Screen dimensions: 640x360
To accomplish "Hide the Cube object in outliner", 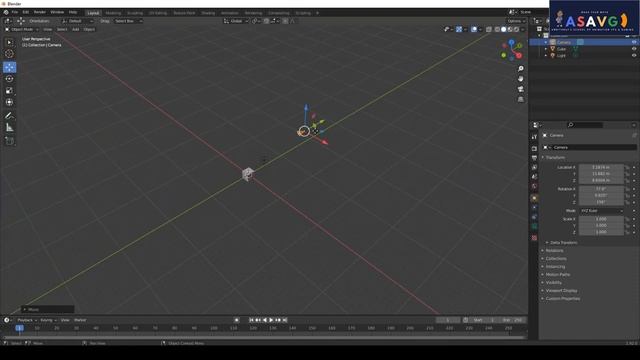I will coord(634,49).
